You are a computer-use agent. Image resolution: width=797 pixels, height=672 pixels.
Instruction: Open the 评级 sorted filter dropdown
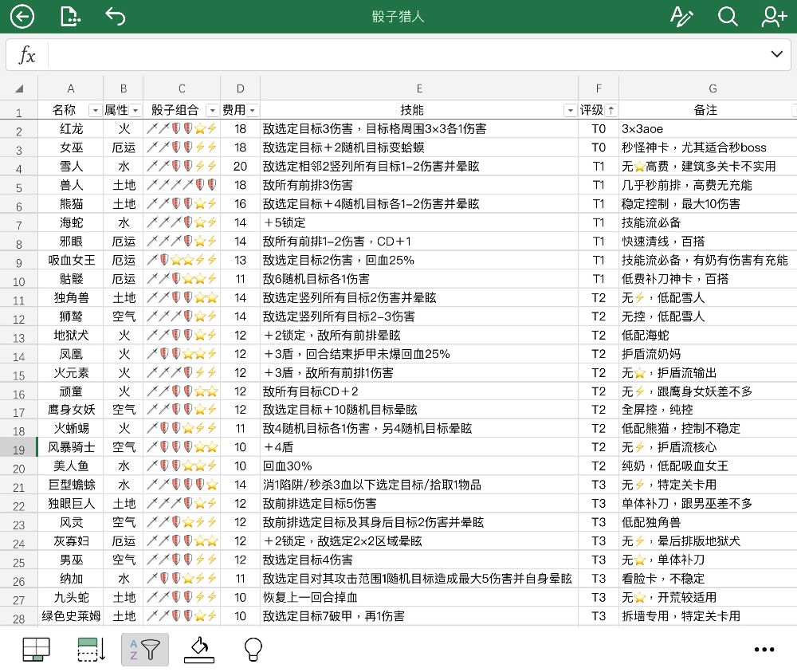[x=611, y=110]
